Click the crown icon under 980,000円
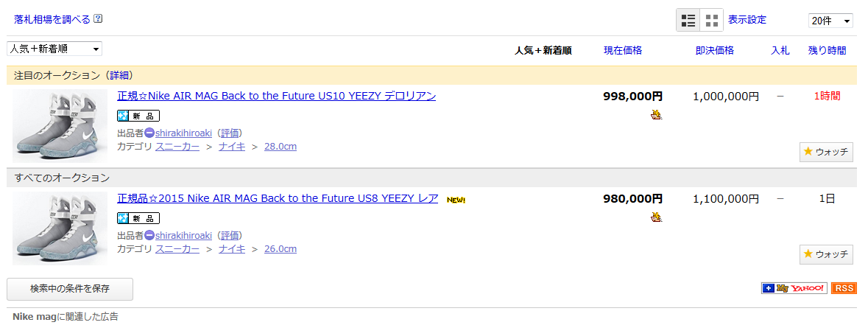Viewport: 868px width, 325px height. 656,217
